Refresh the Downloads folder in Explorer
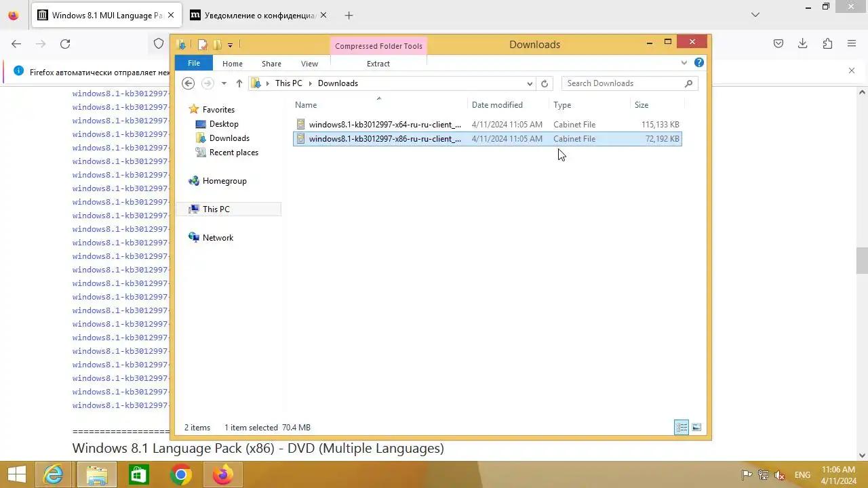 [x=544, y=83]
